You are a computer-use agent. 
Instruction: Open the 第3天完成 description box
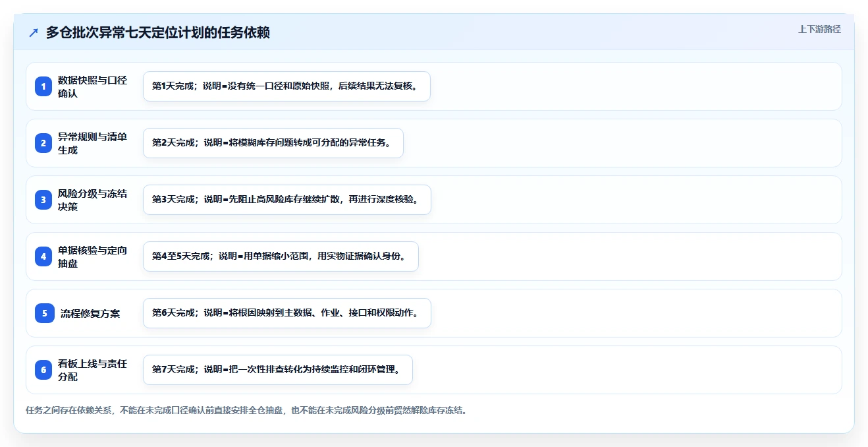click(x=287, y=200)
